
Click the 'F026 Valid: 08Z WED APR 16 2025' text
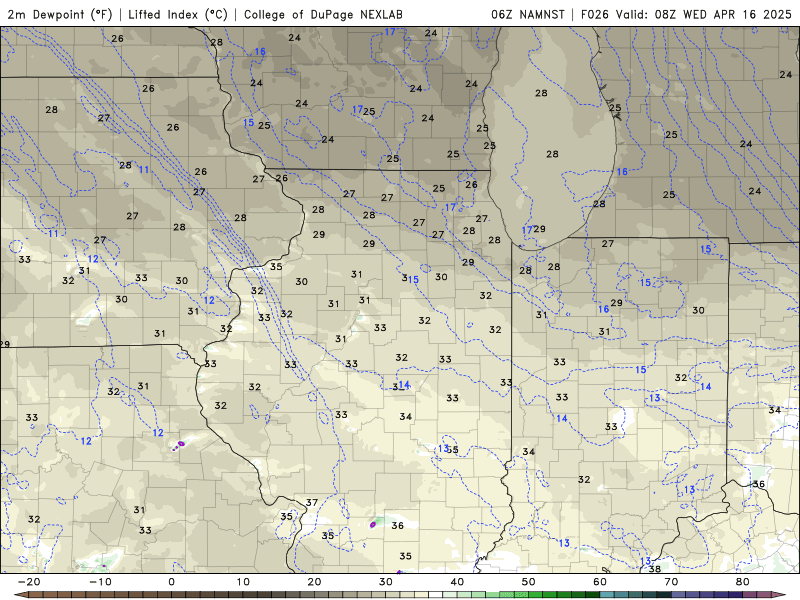coord(686,14)
